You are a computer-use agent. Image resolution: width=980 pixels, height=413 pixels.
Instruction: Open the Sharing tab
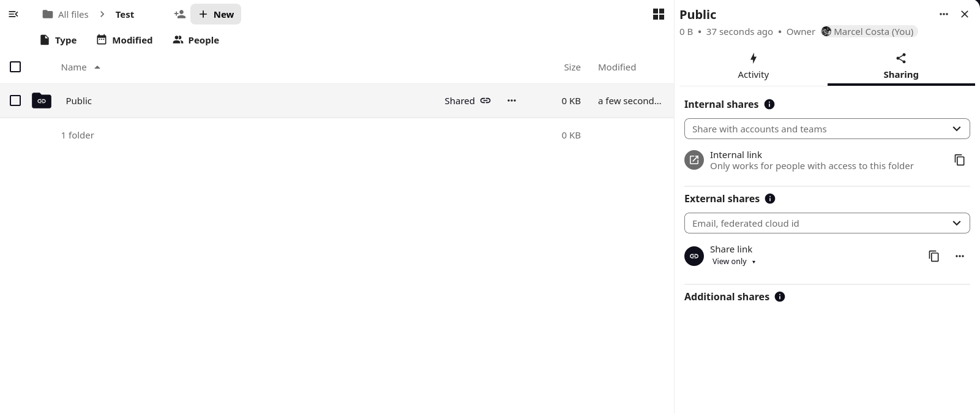point(900,66)
